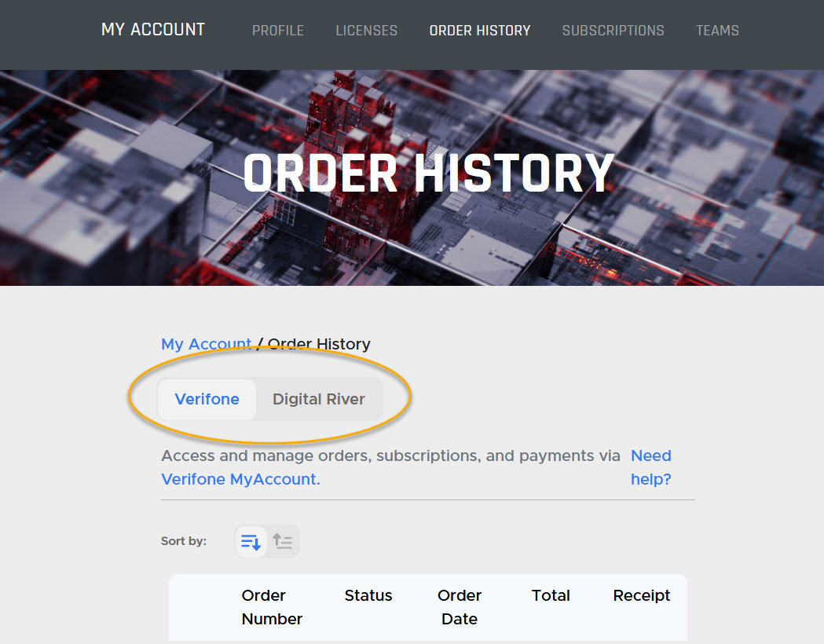Viewport: 824px width, 644px height.
Task: Sort orders in descending order icon
Action: [x=251, y=541]
